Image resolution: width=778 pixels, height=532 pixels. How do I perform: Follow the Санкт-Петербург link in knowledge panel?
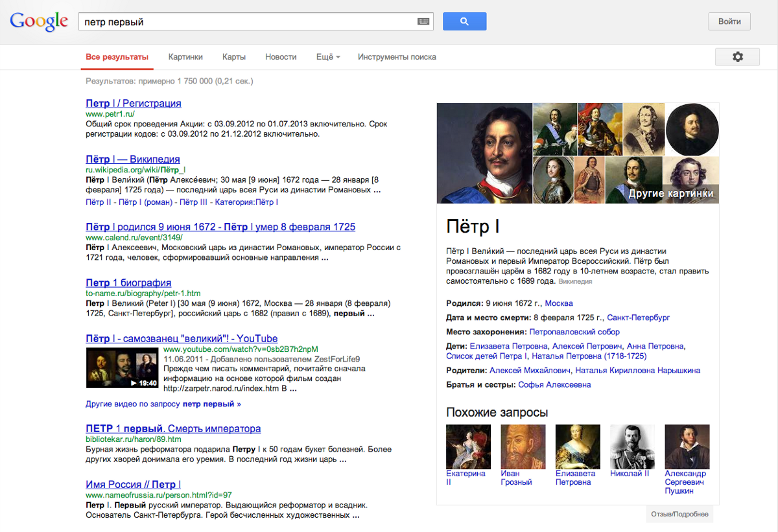click(x=638, y=318)
